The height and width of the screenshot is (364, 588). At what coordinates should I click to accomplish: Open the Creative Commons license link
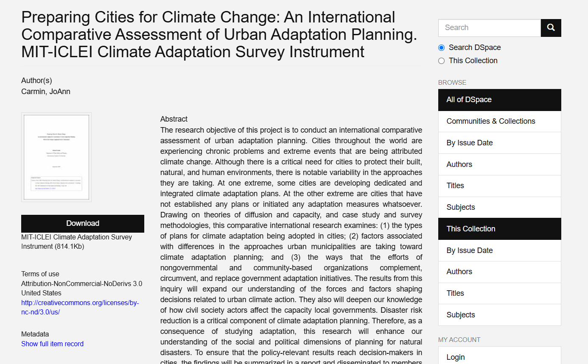[80, 308]
